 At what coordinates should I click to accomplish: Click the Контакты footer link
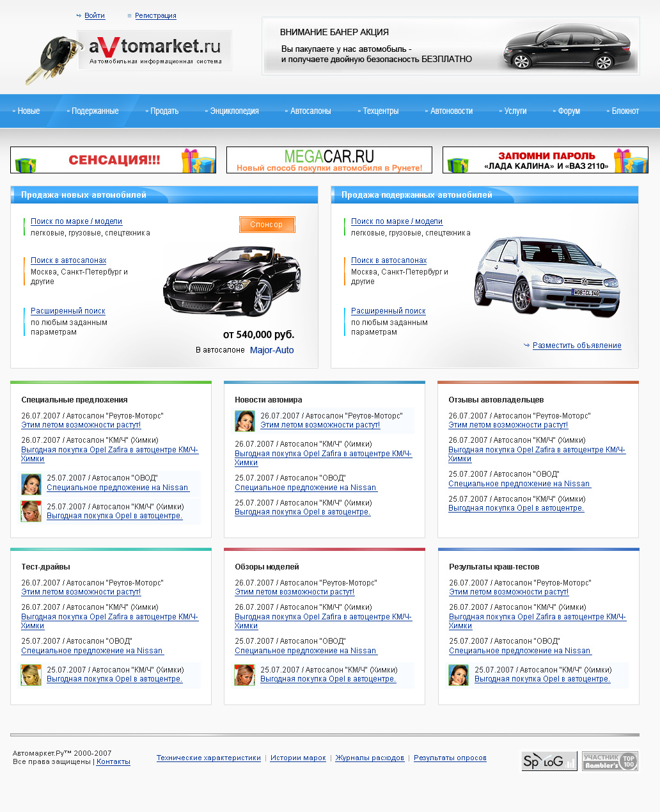coord(113,761)
